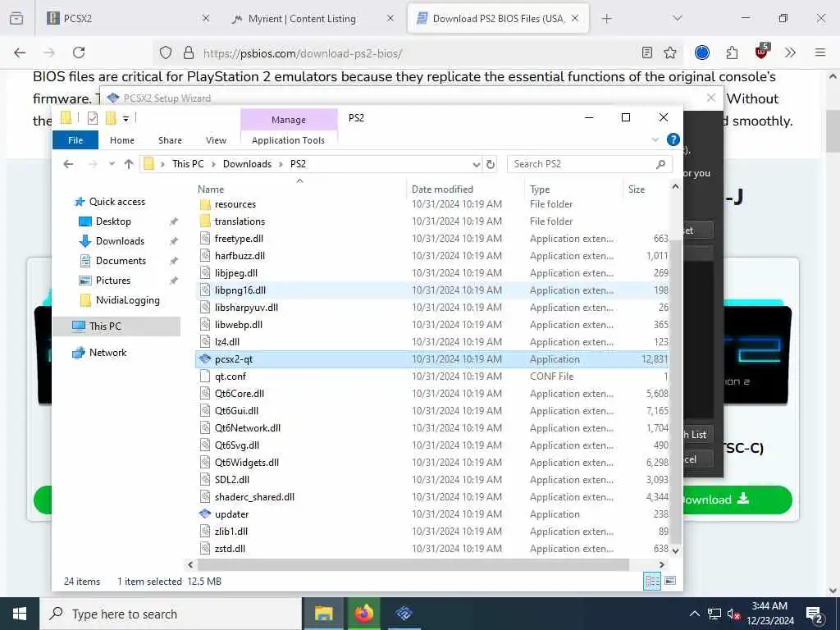Open Quick access in navigation pane

click(x=116, y=202)
